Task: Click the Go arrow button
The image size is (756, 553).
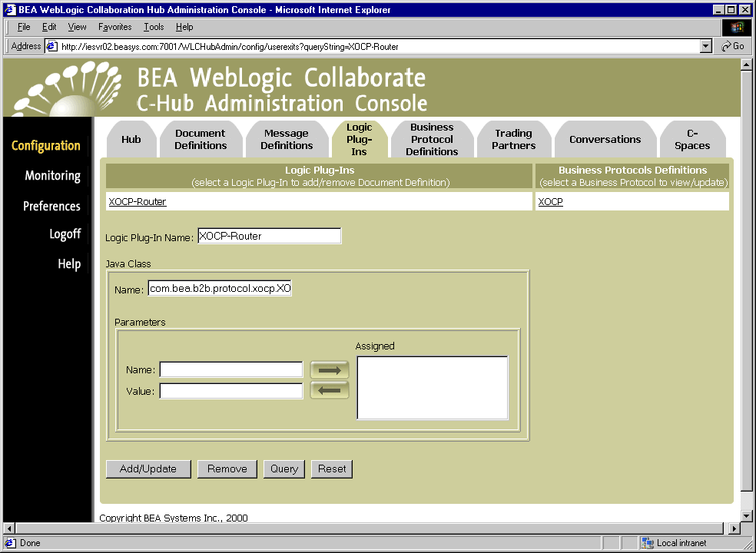Action: (732, 46)
